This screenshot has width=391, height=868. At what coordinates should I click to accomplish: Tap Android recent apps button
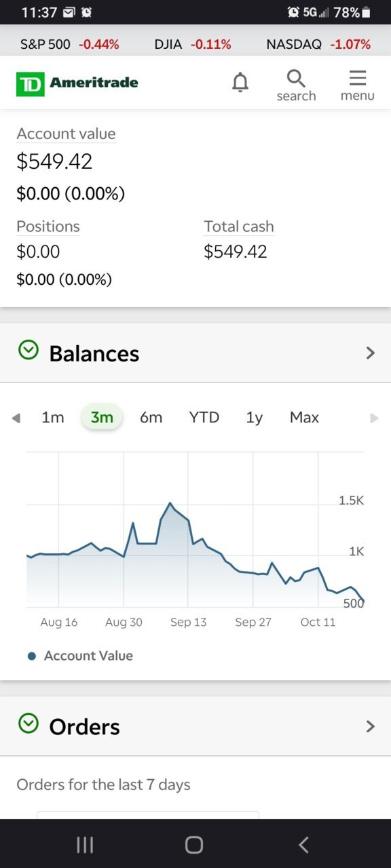(x=85, y=844)
